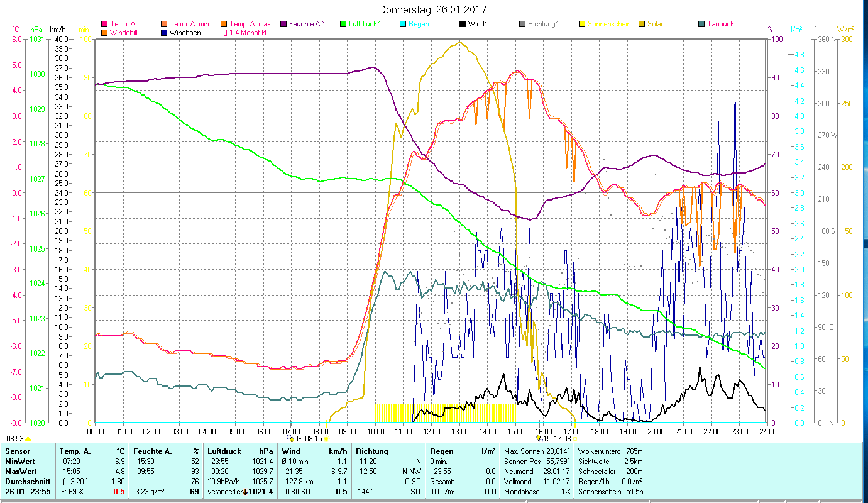This screenshot has height=503, width=868.
Task: Click the maximum temperature value "4.8"
Action: pyautogui.click(x=120, y=471)
